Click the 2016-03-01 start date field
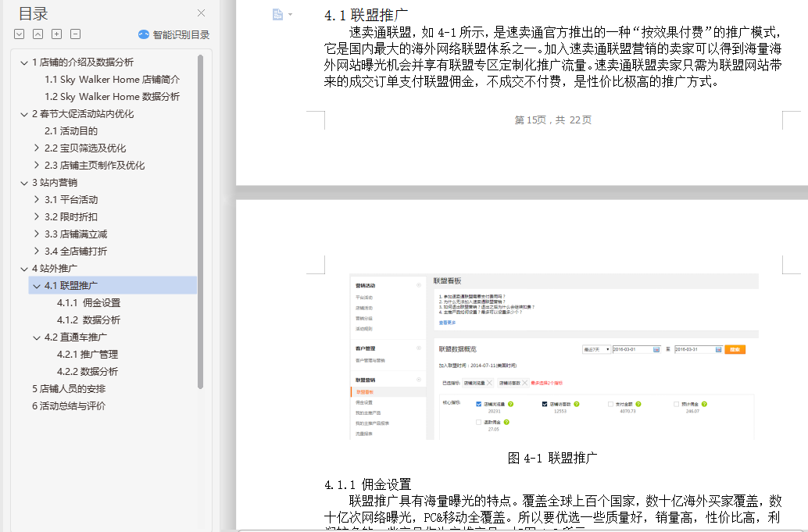 pyautogui.click(x=636, y=350)
